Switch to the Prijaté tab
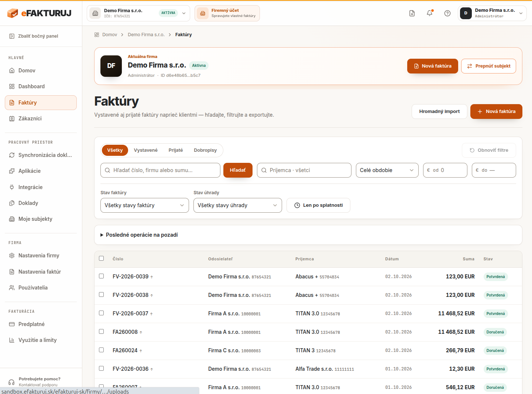This screenshot has width=532, height=394. coord(176,150)
